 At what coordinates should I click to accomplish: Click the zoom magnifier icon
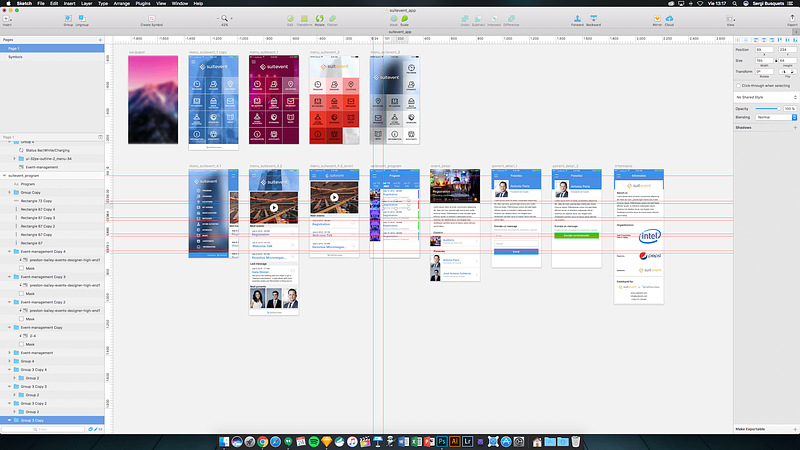[x=224, y=18]
